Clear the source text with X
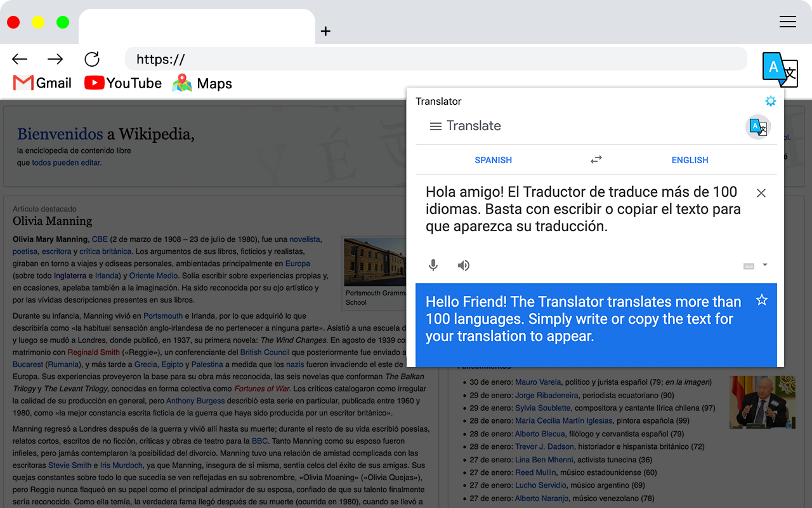 [761, 193]
